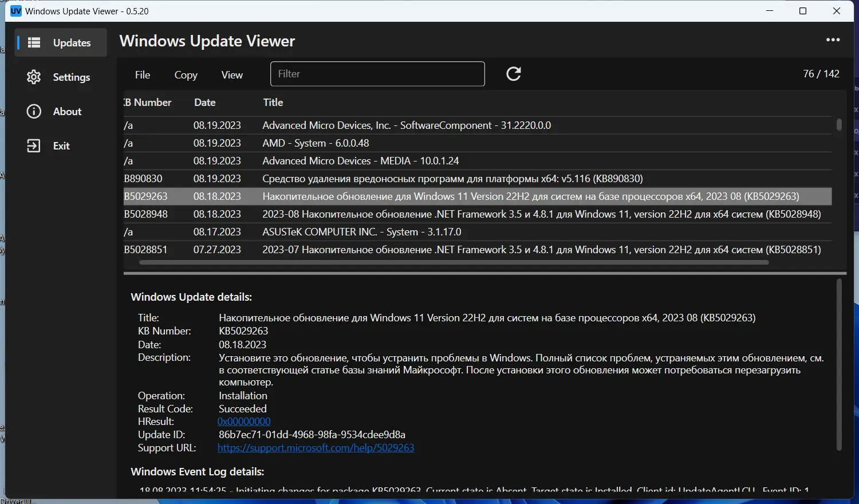The width and height of the screenshot is (859, 504).
Task: Sort by the Title column header
Action: click(x=273, y=103)
